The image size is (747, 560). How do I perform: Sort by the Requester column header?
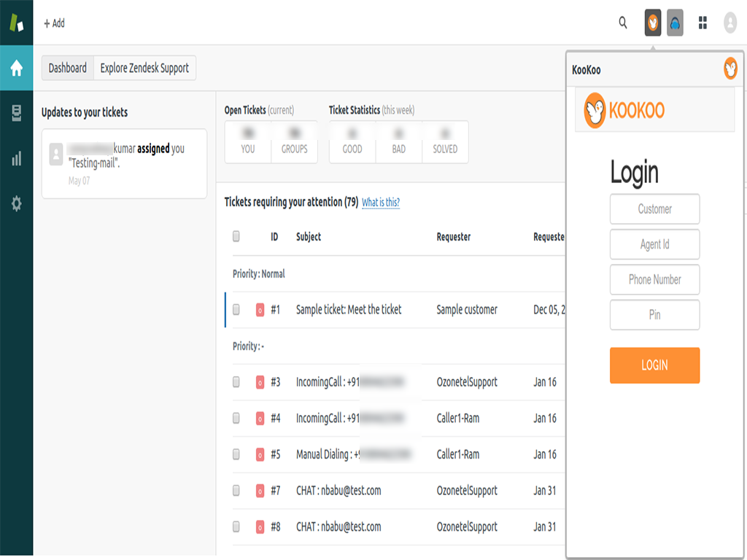[454, 237]
